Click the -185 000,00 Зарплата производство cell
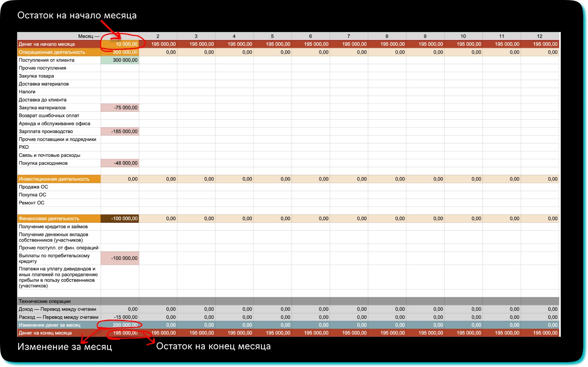Viewport: 588px width, 367px height. (120, 132)
